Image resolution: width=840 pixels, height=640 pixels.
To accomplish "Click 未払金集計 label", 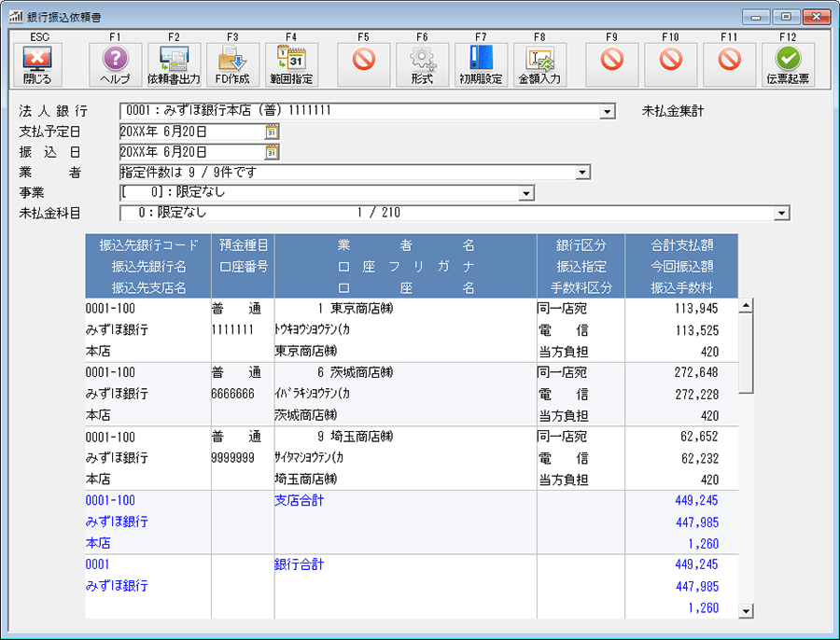I will 673,111.
